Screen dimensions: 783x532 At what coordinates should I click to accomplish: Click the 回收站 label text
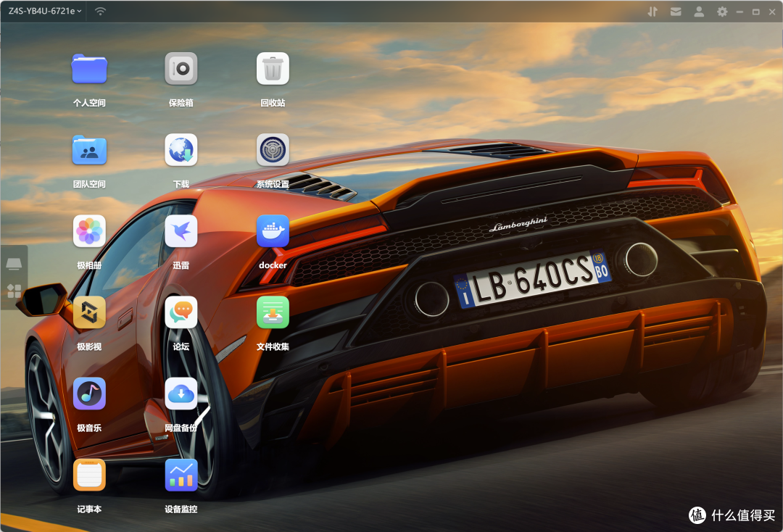coord(273,103)
